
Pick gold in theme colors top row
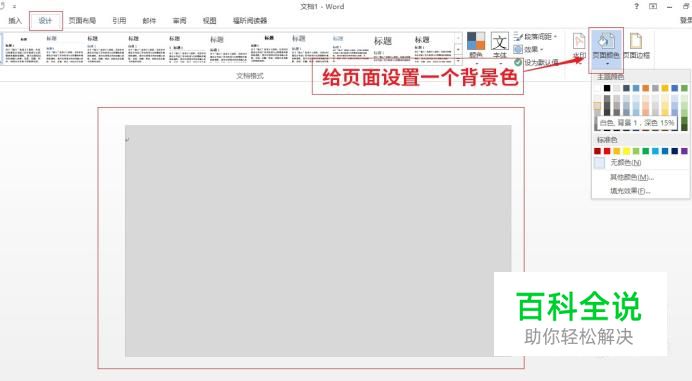point(665,88)
